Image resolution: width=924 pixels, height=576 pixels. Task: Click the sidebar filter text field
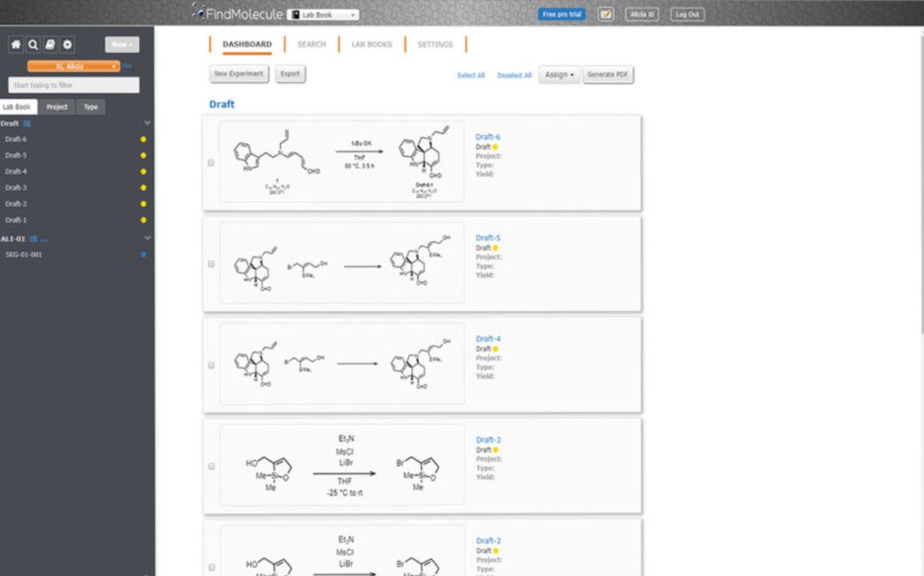[x=73, y=84]
